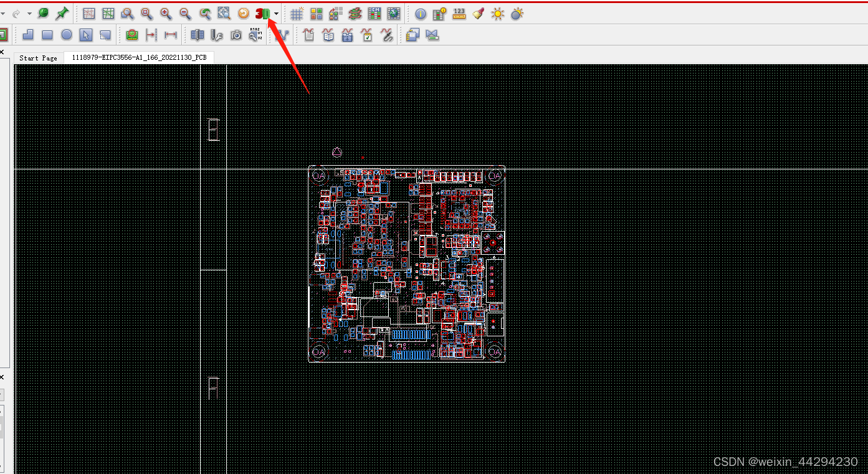This screenshot has width=868, height=474.
Task: Expand the dropdown arrow beside the 3D icon
Action: (276, 13)
